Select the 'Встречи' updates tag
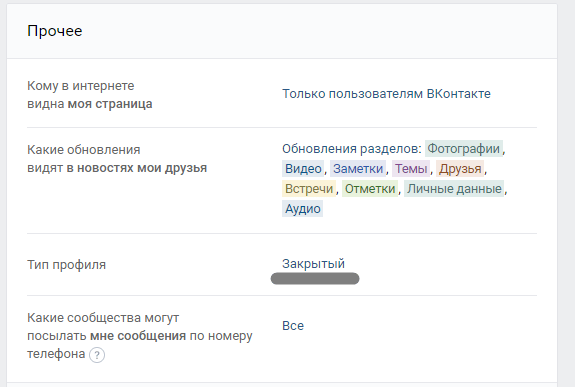Image resolution: width=575 pixels, height=387 pixels. [309, 189]
